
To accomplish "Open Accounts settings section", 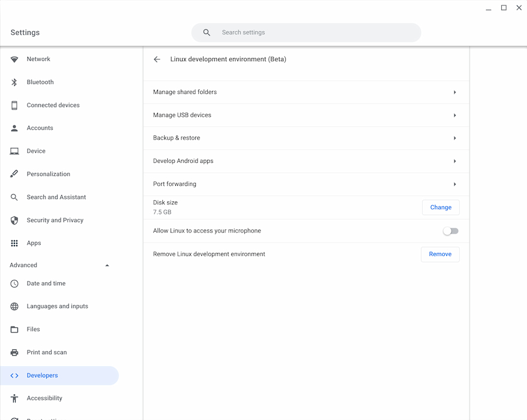I will point(59,128).
